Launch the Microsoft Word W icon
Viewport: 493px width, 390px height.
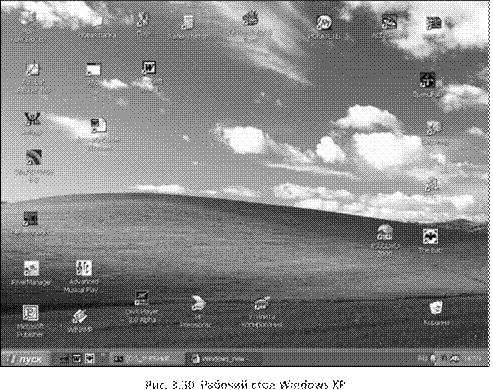[x=149, y=68]
